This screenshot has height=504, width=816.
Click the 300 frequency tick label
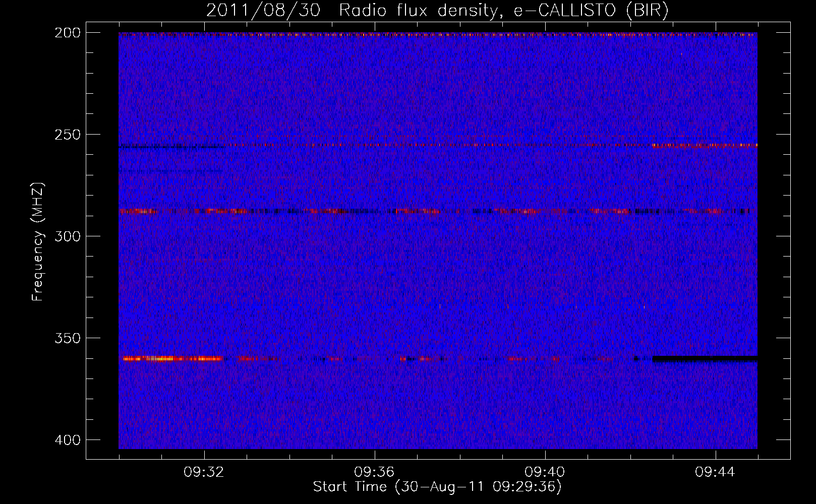click(67, 236)
